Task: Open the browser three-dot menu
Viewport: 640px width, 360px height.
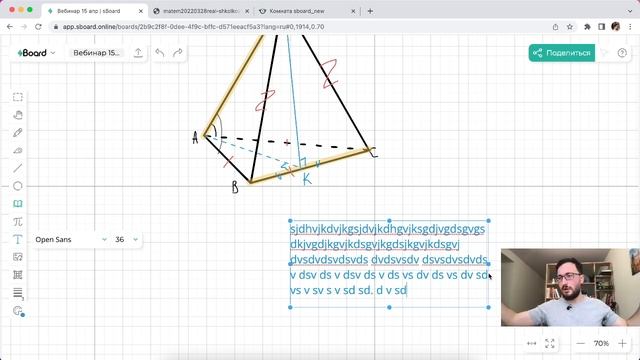Action: 630,27
